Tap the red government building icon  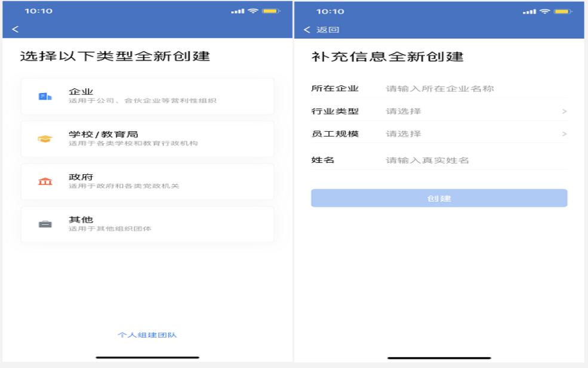point(45,182)
